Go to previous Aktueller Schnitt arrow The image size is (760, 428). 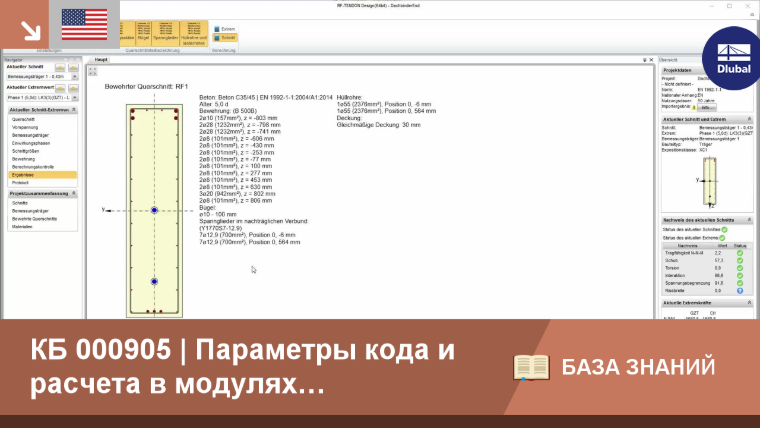point(60,67)
